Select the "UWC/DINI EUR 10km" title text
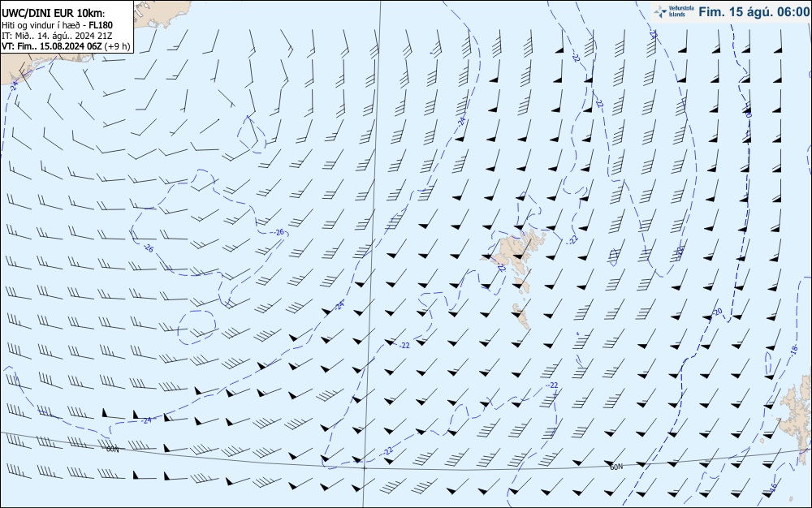This screenshot has width=812, height=508. click(52, 14)
